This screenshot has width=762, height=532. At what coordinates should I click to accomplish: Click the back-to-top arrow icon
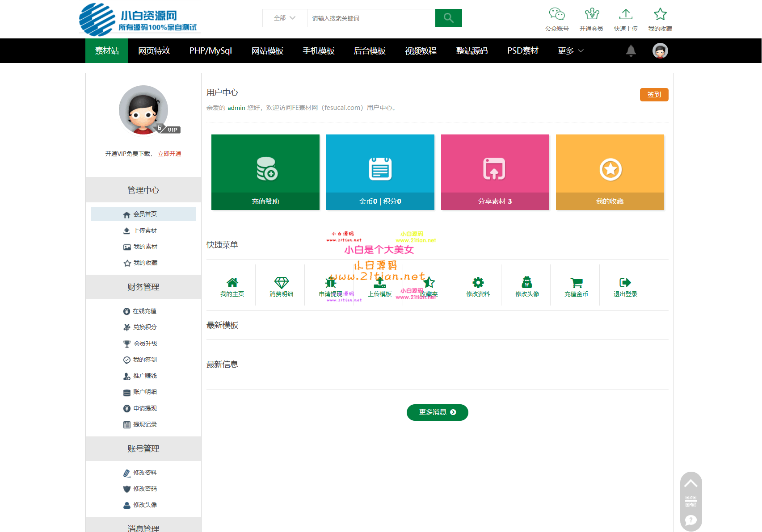point(691,483)
